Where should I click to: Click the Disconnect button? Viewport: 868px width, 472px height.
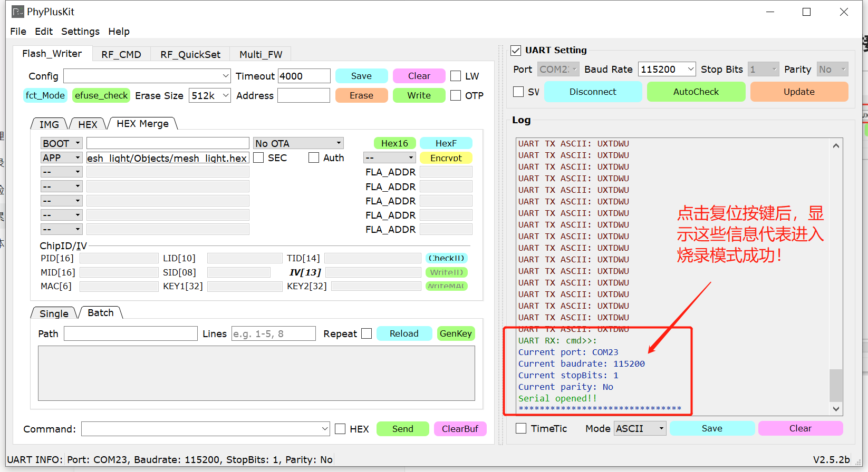(593, 92)
